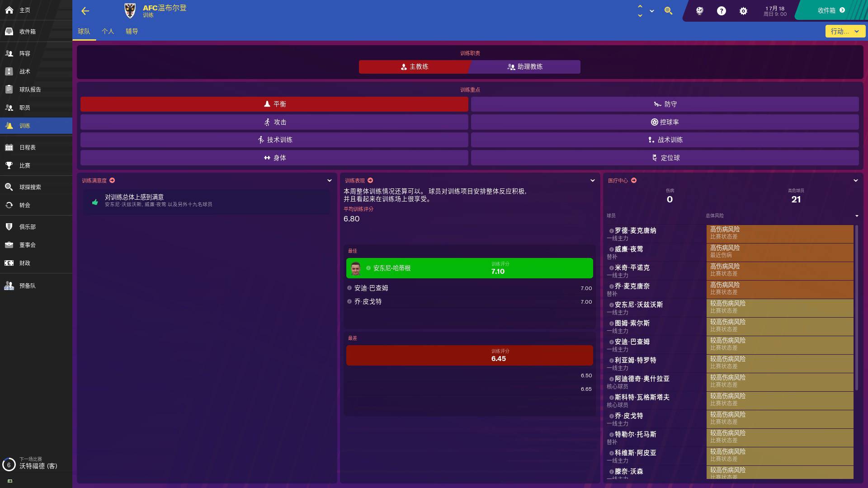Open settings gear icon
This screenshot has width=868, height=488.
coord(743,11)
